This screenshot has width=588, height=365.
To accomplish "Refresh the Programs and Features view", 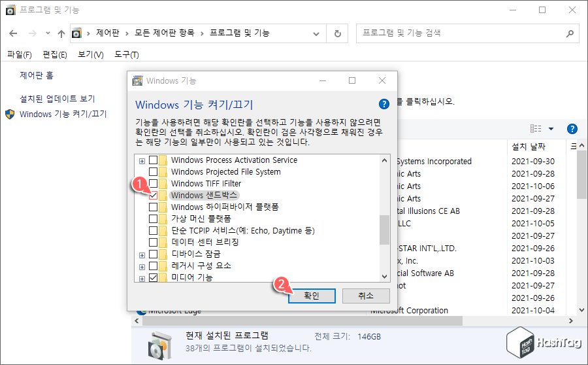I will [x=338, y=34].
